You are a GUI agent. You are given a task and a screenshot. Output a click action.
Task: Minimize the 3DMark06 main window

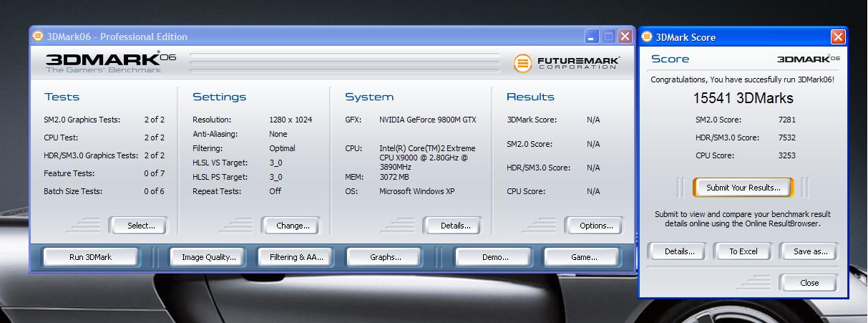[592, 37]
